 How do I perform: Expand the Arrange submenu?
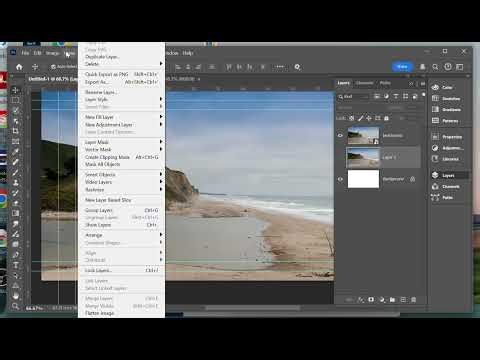pos(121,235)
